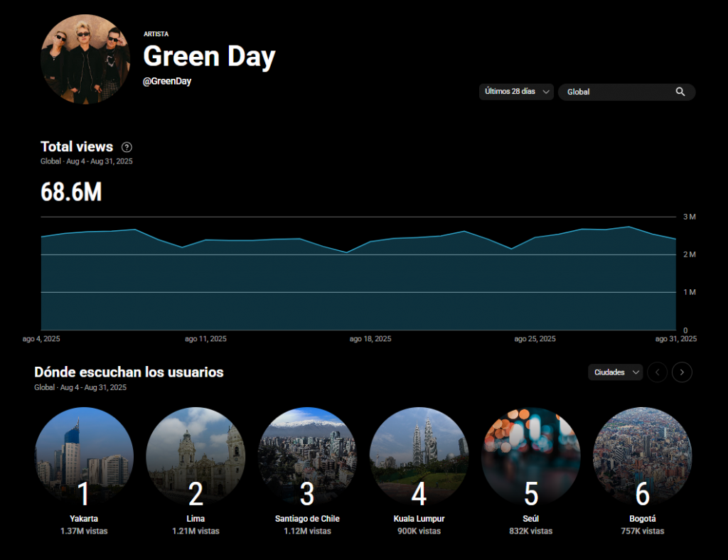Viewport: 728px width, 560px height.
Task: Select the Yakarta city thumbnail
Action: pyautogui.click(x=84, y=456)
